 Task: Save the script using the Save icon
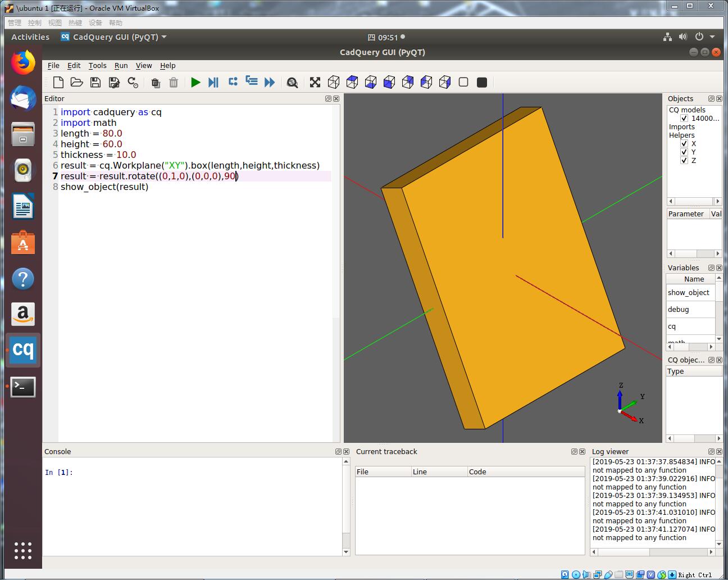pyautogui.click(x=95, y=82)
